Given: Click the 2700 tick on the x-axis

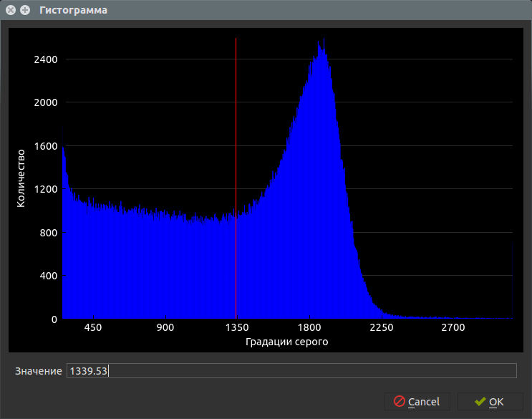Looking at the screenshot, I should click(x=453, y=328).
